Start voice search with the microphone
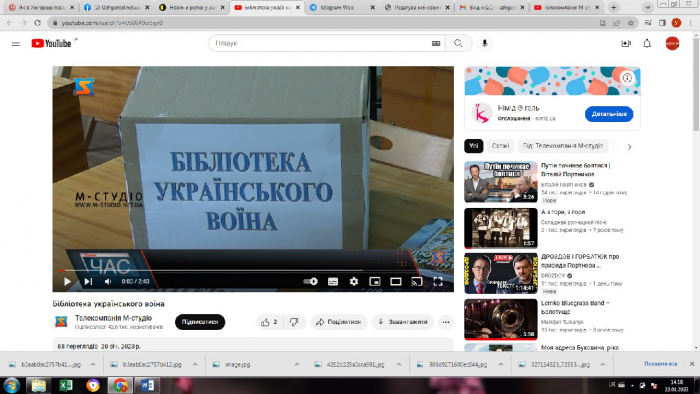Screen dimensions: 700x394 (x=484, y=43)
